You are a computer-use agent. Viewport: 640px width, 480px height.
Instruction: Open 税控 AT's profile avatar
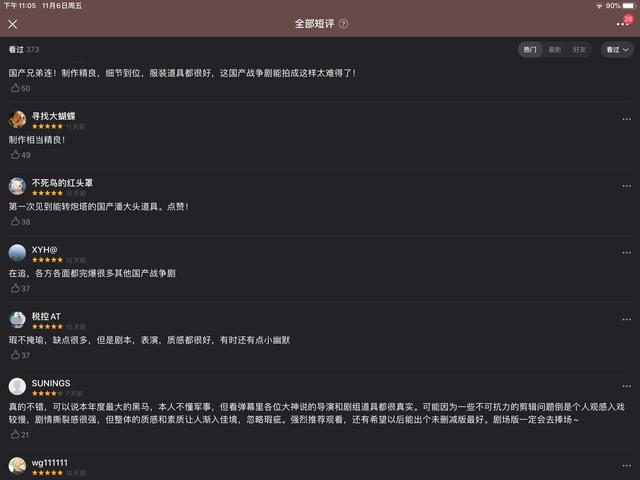point(17,320)
